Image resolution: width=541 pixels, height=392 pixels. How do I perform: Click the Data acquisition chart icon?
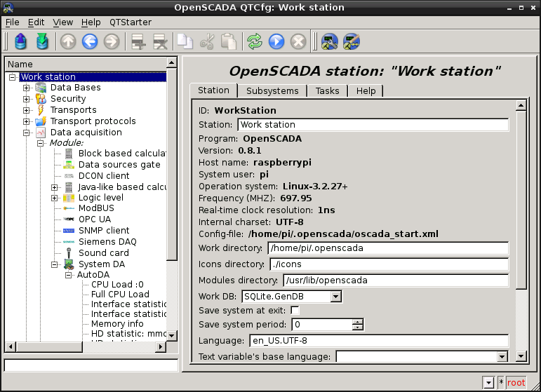41,133
